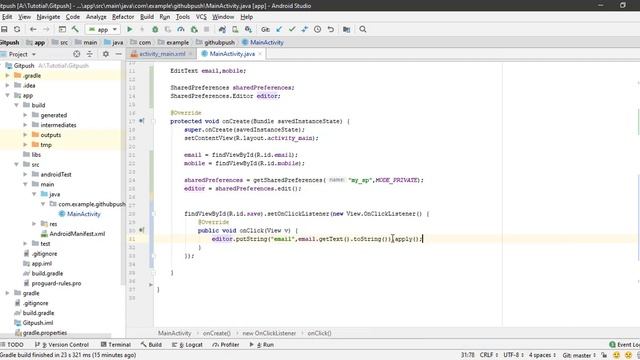This screenshot has width=640, height=360.
Task: Open the Profiler tool window
Action: coord(226,344)
